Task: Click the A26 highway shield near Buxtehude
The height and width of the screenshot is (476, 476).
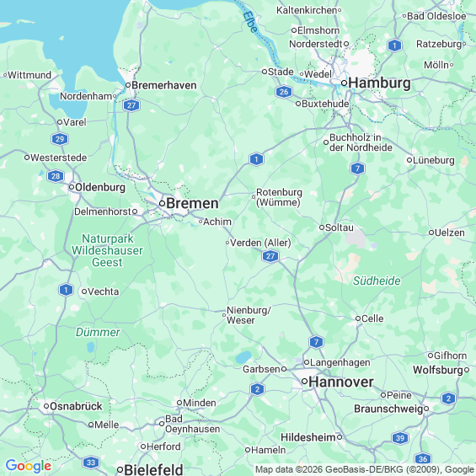Action: (284, 92)
